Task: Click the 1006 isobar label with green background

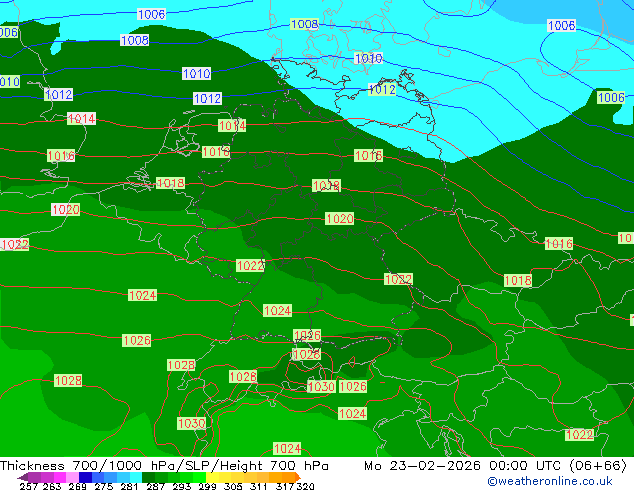Action: 611,97
